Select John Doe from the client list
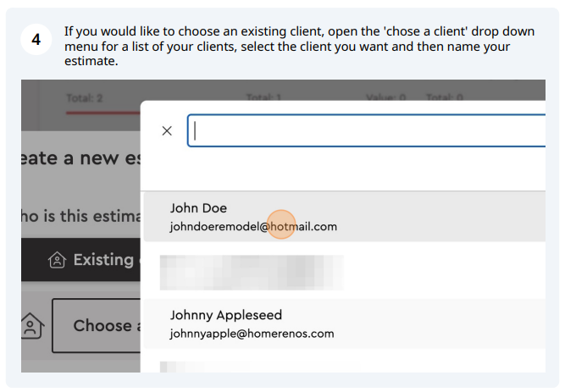 345,217
